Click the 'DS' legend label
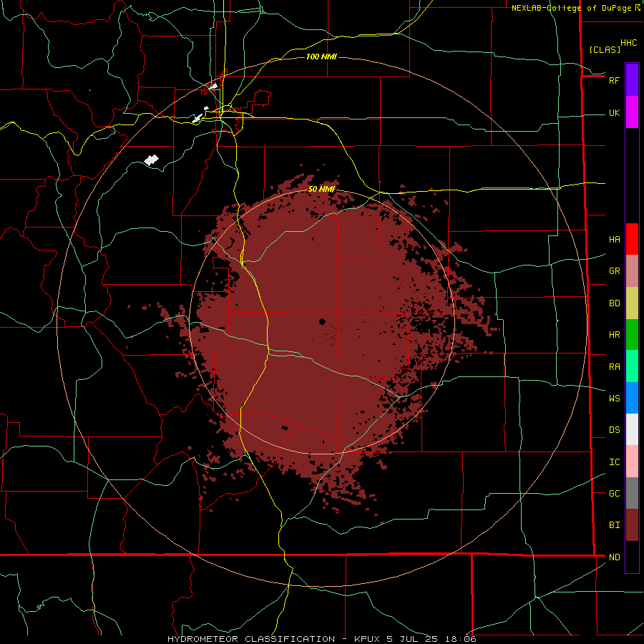 click(614, 430)
